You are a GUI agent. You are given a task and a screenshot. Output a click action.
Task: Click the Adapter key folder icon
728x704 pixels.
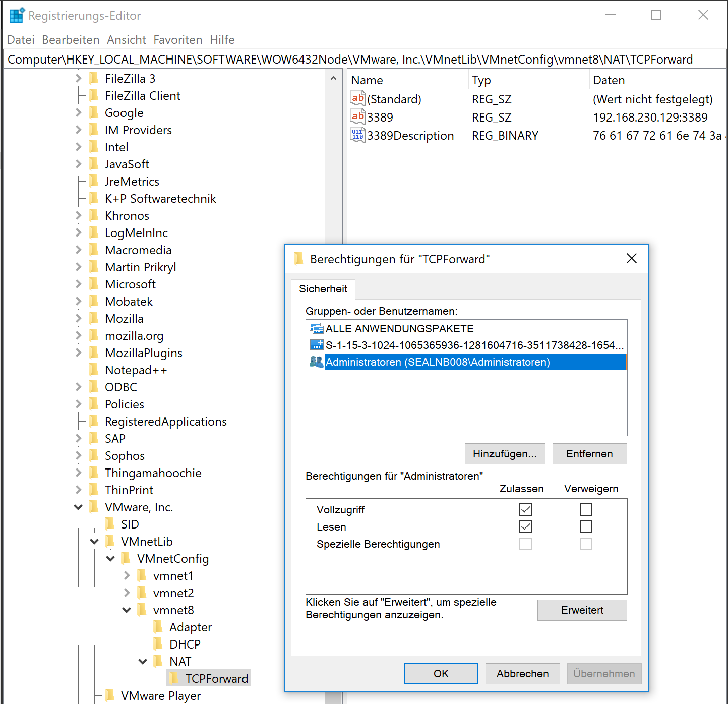pos(158,627)
